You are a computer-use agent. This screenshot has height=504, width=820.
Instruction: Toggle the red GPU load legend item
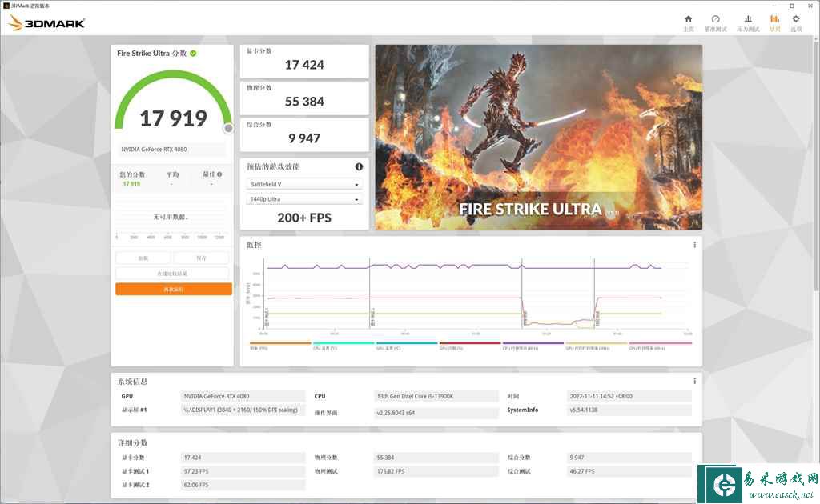pyautogui.click(x=469, y=346)
